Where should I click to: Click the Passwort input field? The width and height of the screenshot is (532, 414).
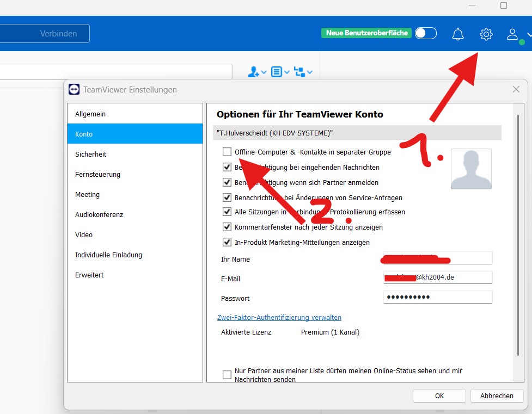(438, 297)
